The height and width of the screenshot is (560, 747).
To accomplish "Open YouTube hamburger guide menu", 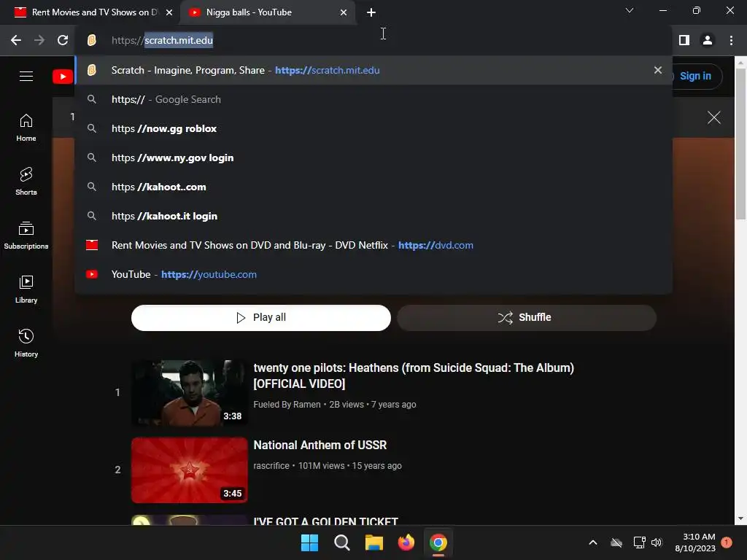I will pos(26,76).
